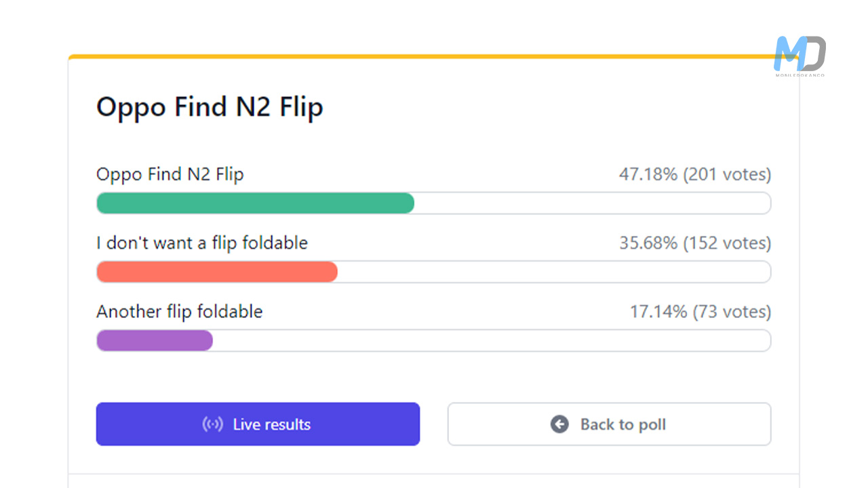The image size is (868, 488).
Task: Click the green filled bar for Oppo Find N2 Flip
Action: pos(255,203)
